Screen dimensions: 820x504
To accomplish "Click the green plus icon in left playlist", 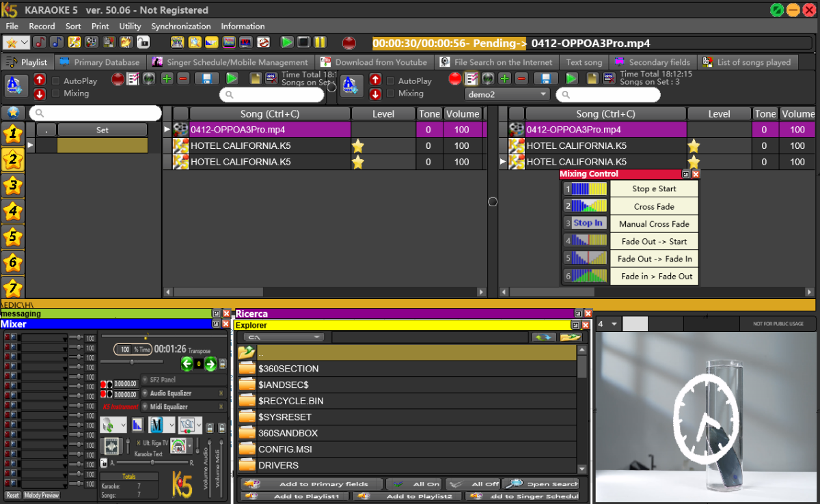I will click(167, 79).
